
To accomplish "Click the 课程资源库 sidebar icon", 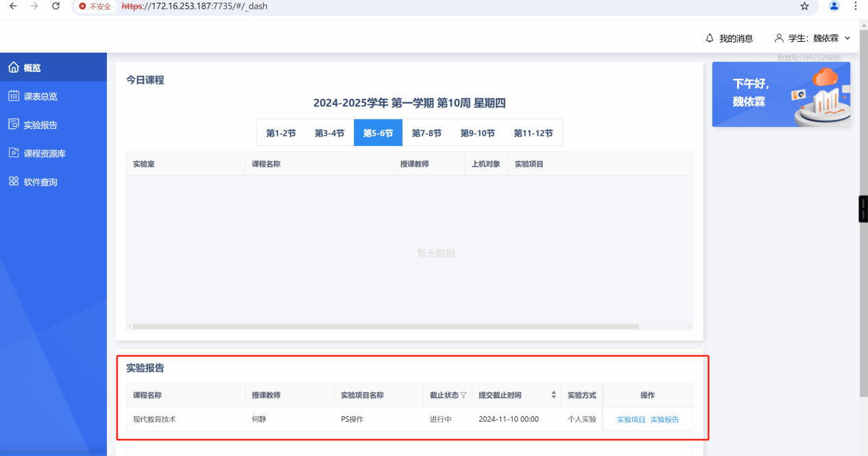I will [14, 153].
